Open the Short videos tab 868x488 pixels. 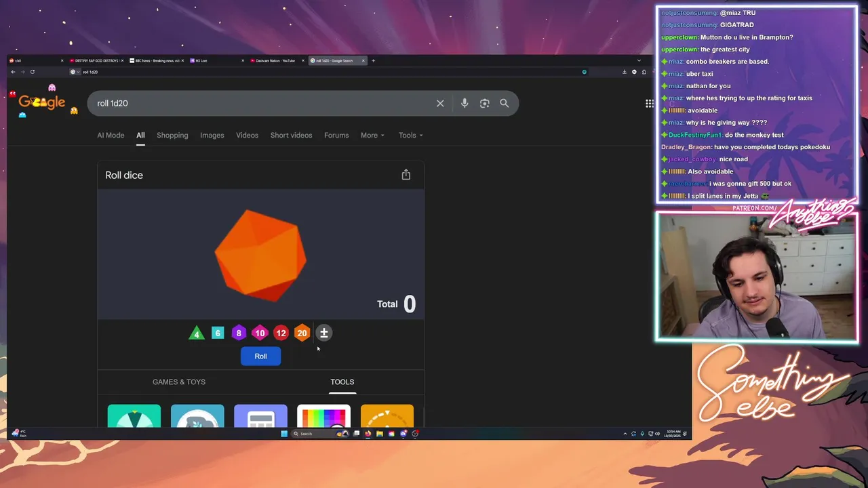(291, 135)
